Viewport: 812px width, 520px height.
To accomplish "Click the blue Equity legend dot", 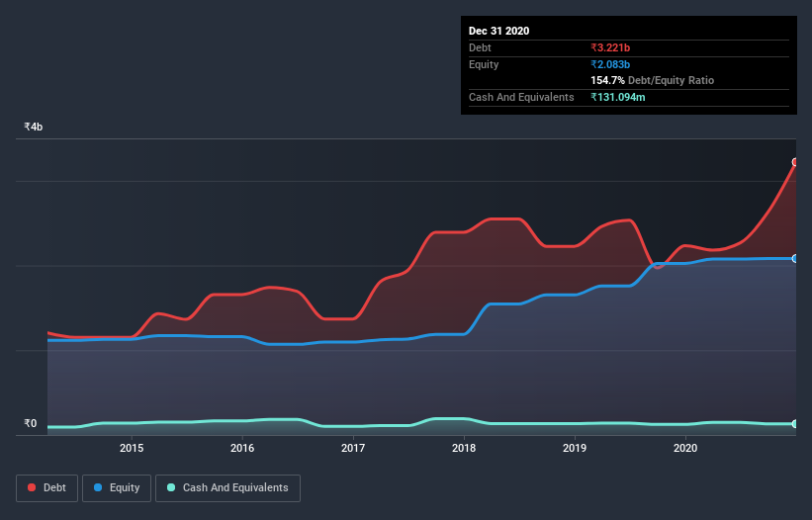I will [x=98, y=487].
